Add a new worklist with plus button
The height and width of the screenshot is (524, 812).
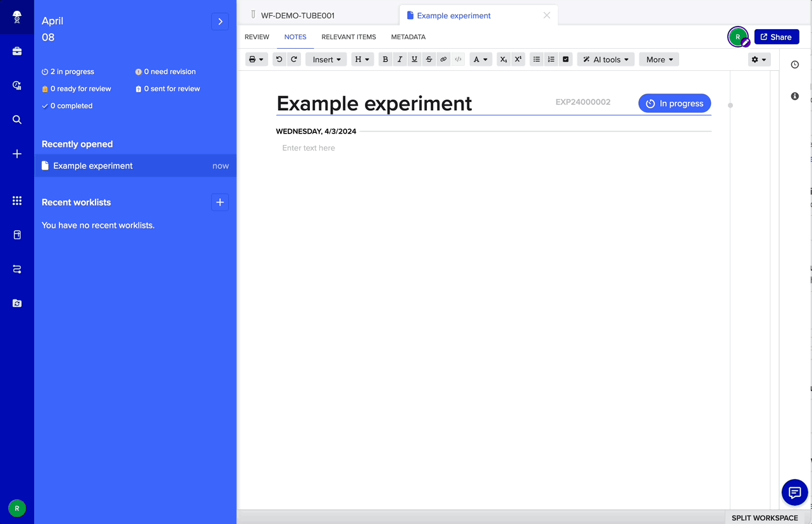click(220, 203)
